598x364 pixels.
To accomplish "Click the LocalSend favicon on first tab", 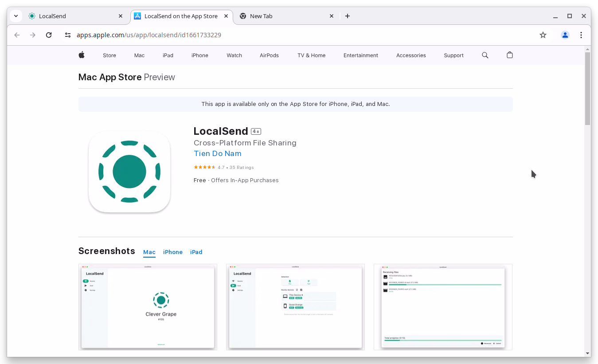I will (31, 16).
